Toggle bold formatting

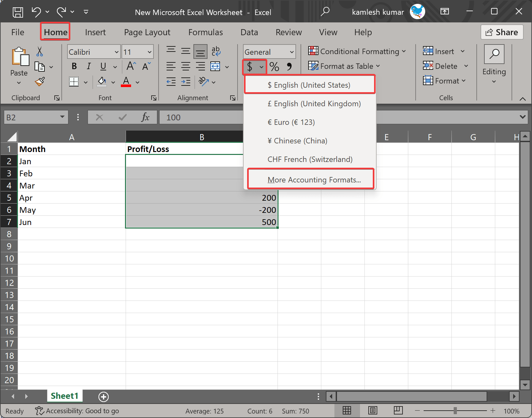pyautogui.click(x=74, y=67)
